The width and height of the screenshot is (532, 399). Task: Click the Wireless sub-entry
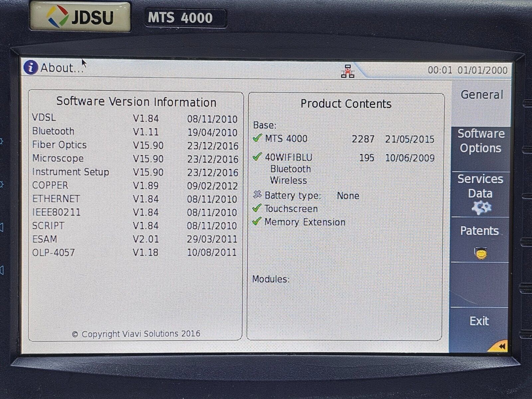289,181
